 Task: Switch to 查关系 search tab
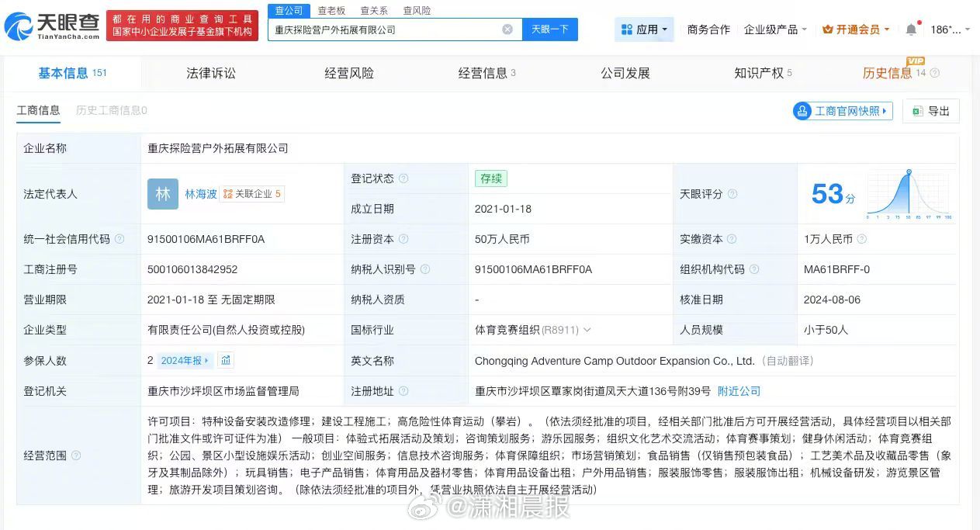(x=374, y=11)
